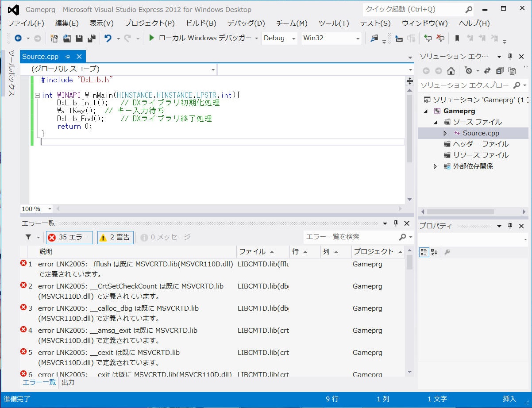Open the Debug configuration dropdown
This screenshot has width=532, height=408.
click(293, 38)
